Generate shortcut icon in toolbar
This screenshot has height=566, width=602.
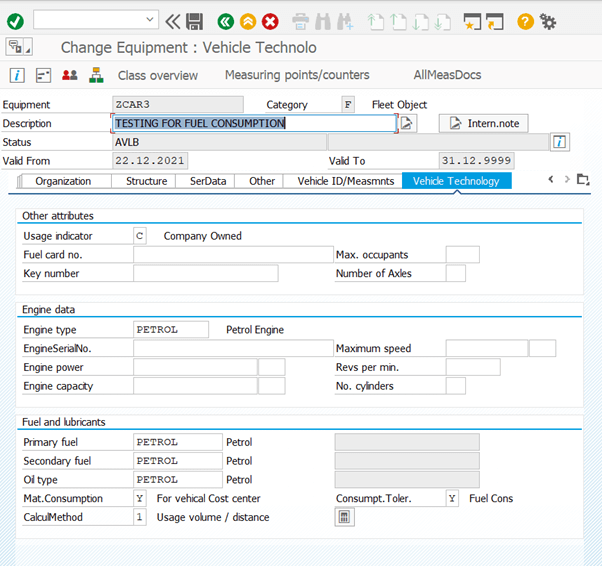(x=495, y=22)
